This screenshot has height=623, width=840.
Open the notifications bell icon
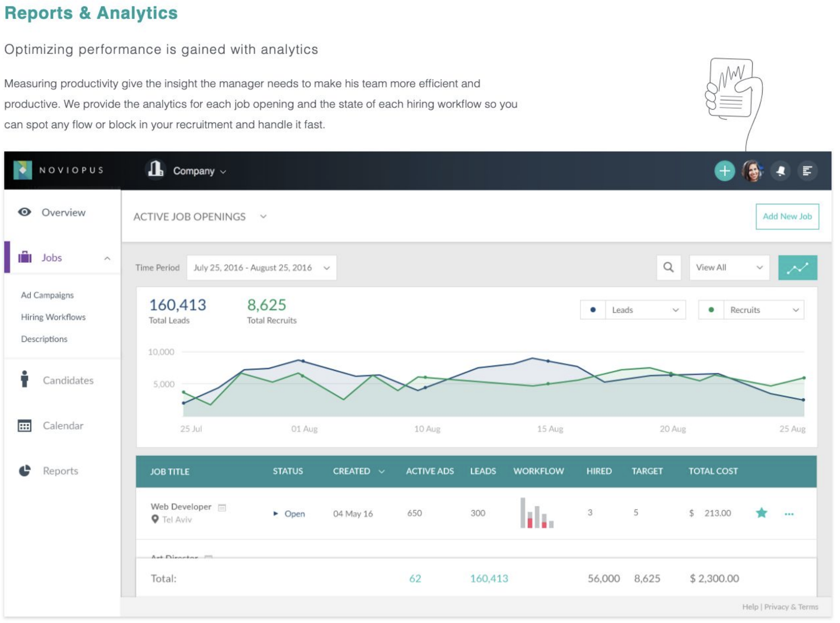tap(780, 171)
